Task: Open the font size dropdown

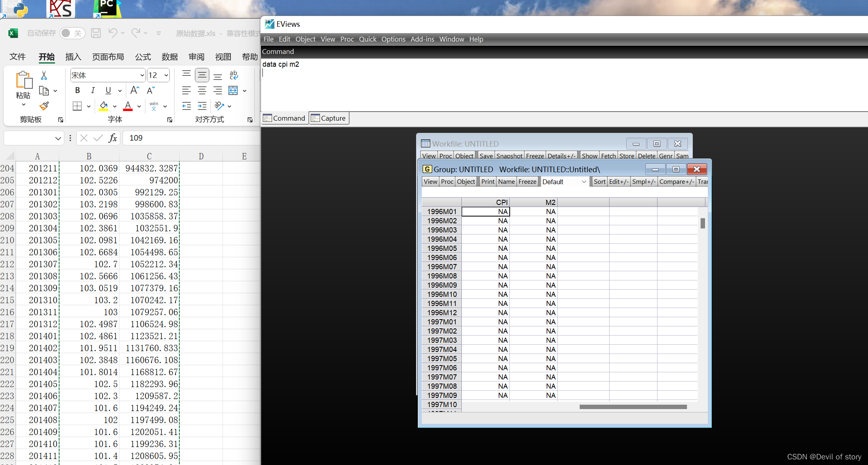Action: pos(166,75)
